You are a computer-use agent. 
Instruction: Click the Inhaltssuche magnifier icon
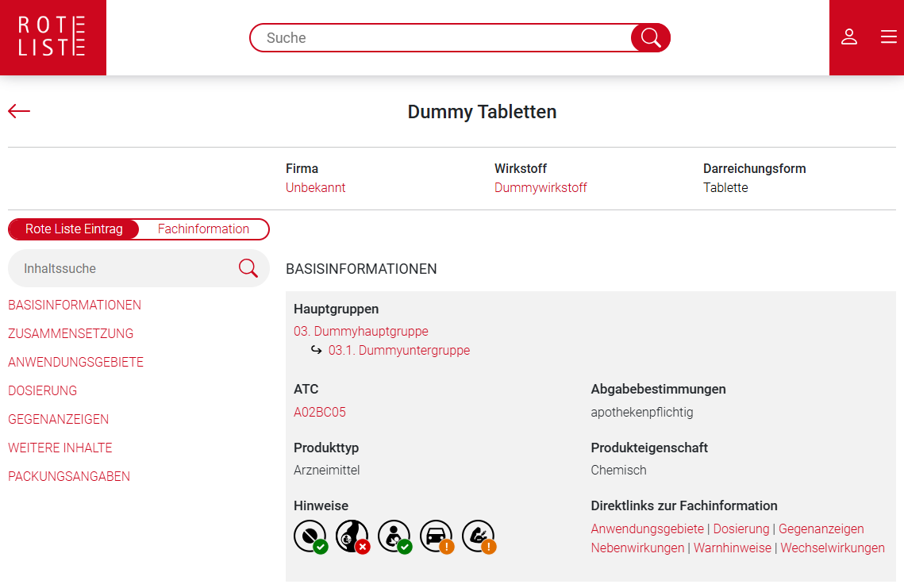248,268
